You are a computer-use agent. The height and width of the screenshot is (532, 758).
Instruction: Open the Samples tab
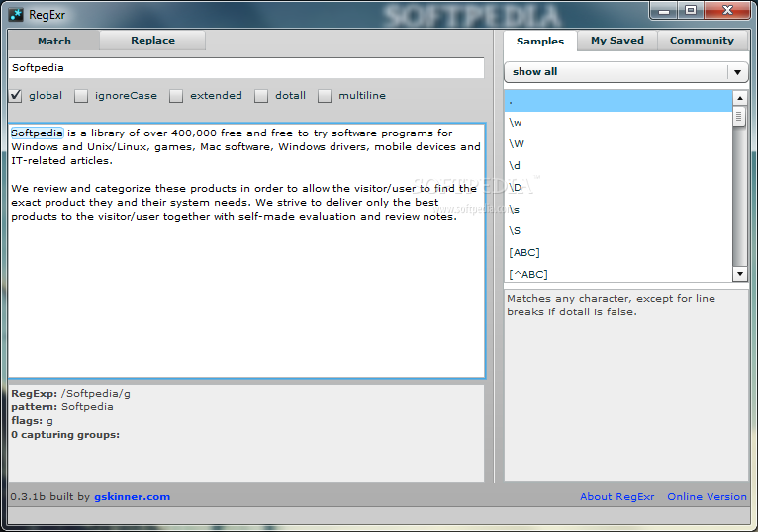tap(540, 42)
